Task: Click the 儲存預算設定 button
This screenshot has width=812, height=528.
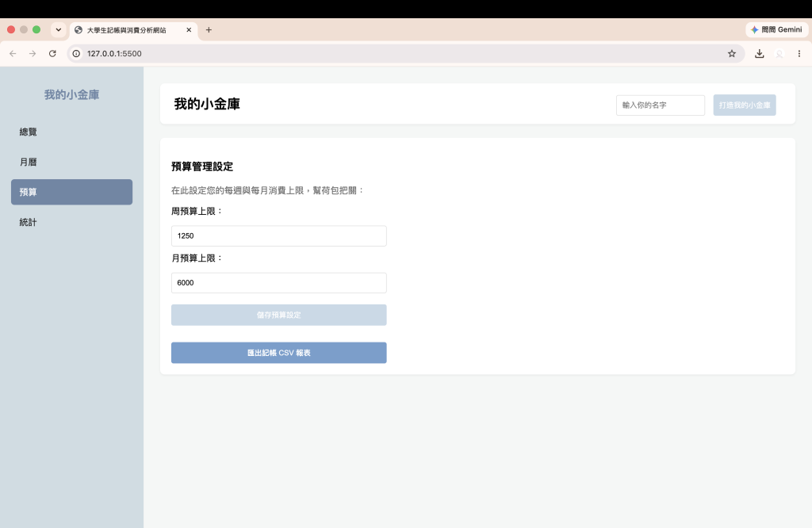Action: click(x=278, y=316)
